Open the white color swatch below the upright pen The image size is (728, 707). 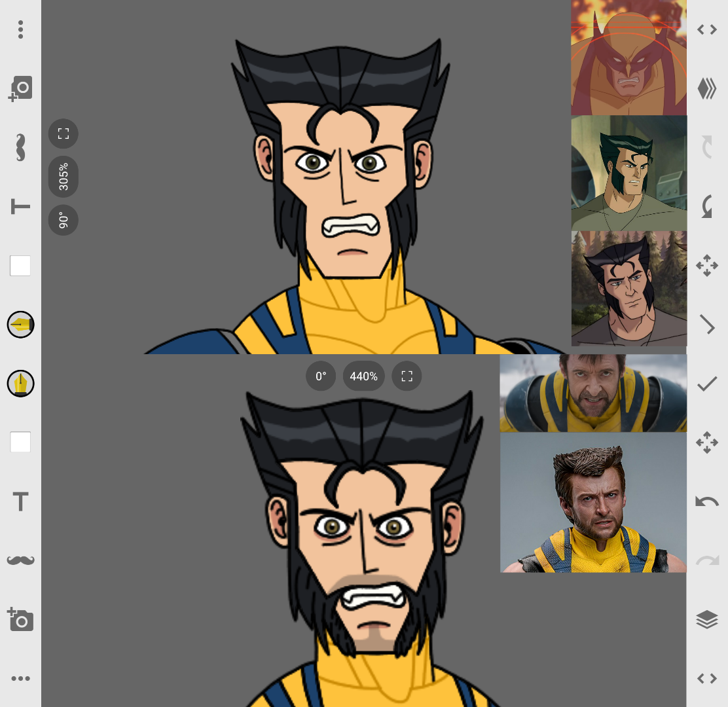point(20,442)
